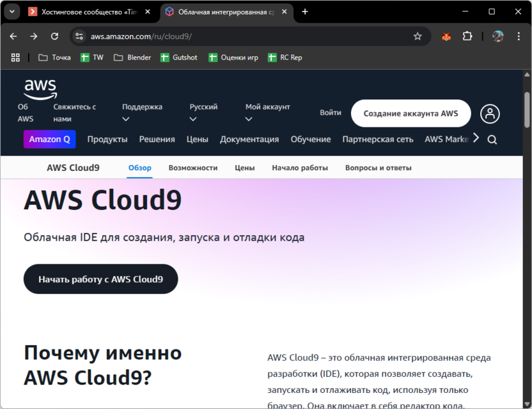Click the AWS logo in the header
Image resolution: width=532 pixels, height=409 pixels.
tap(40, 90)
